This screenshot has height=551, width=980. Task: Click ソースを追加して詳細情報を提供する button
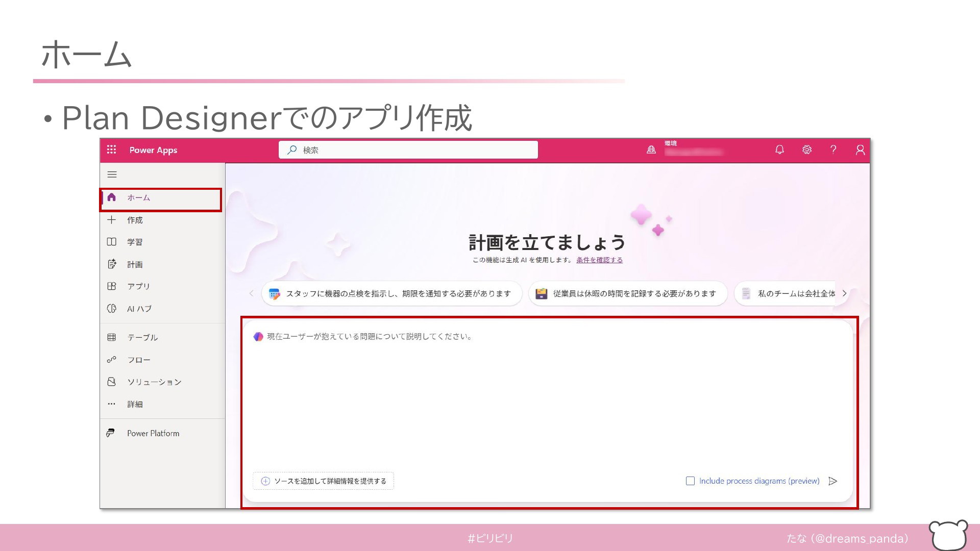tap(323, 481)
